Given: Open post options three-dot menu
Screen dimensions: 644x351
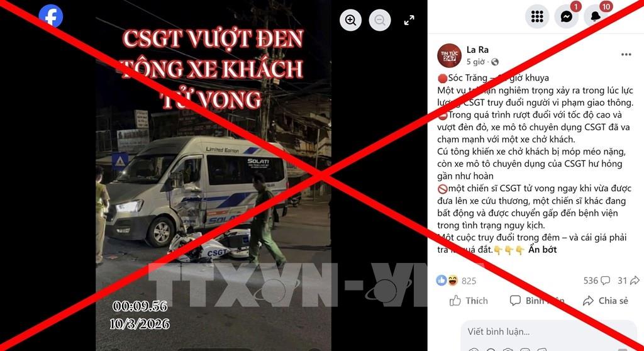Looking at the screenshot, I should click(x=626, y=55).
